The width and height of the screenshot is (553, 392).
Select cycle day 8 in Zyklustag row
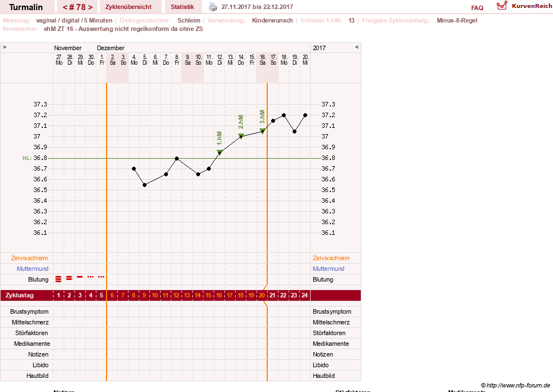(x=134, y=296)
